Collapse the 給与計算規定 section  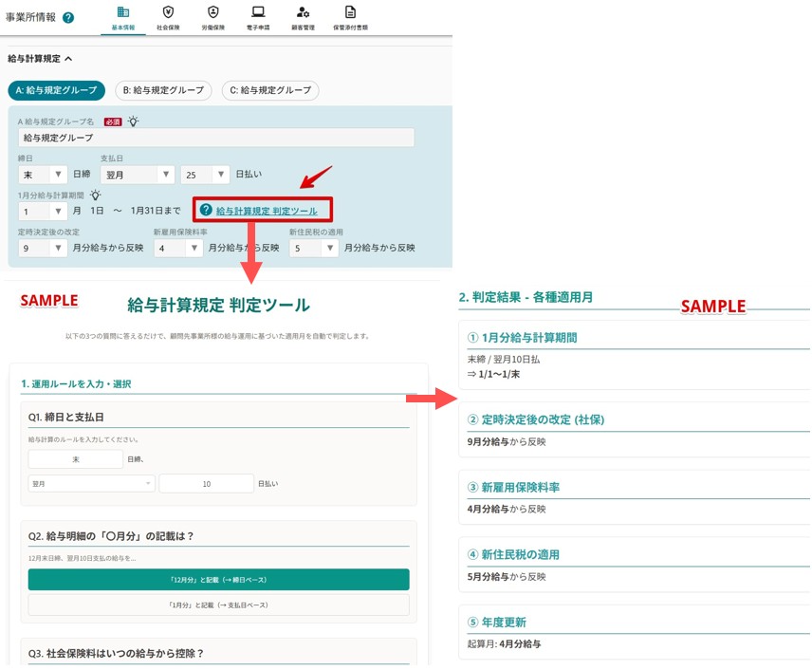40,59
